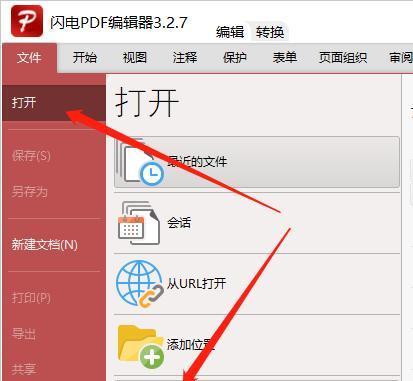This screenshot has height=381, width=413.
Task: Click the folder plus icon for 添加位置
Action: [141, 347]
